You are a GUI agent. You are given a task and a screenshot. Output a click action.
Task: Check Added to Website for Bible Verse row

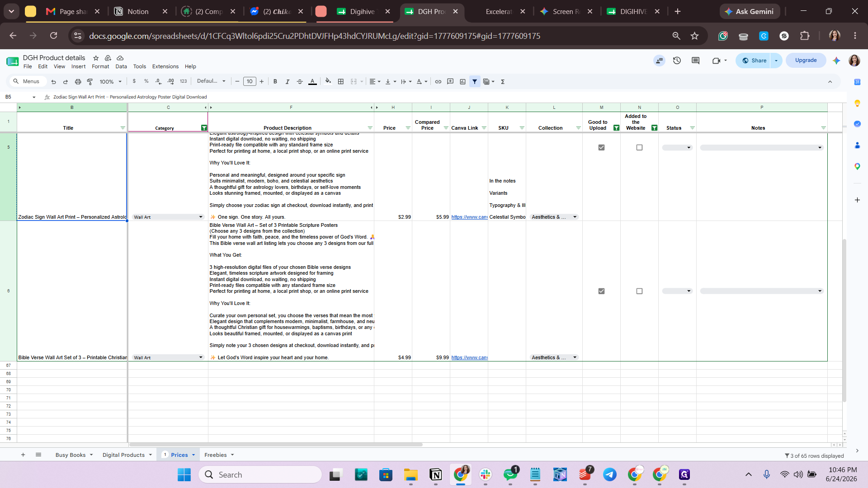coord(639,291)
